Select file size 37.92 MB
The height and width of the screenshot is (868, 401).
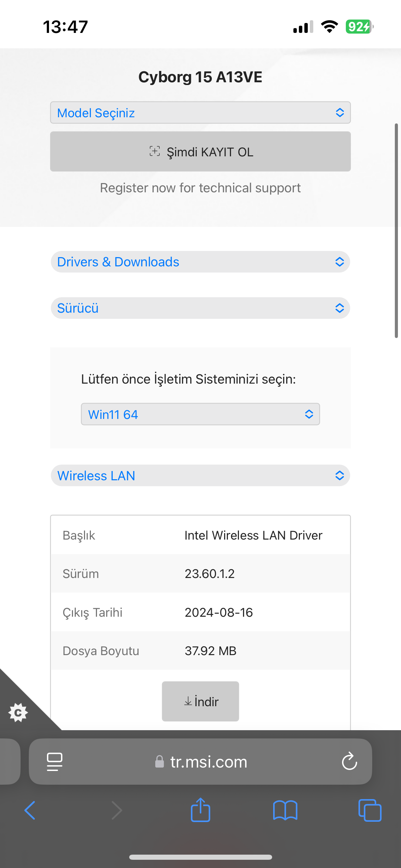(x=211, y=651)
